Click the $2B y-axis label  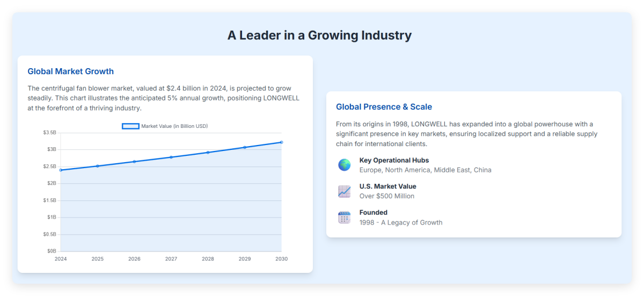52,183
